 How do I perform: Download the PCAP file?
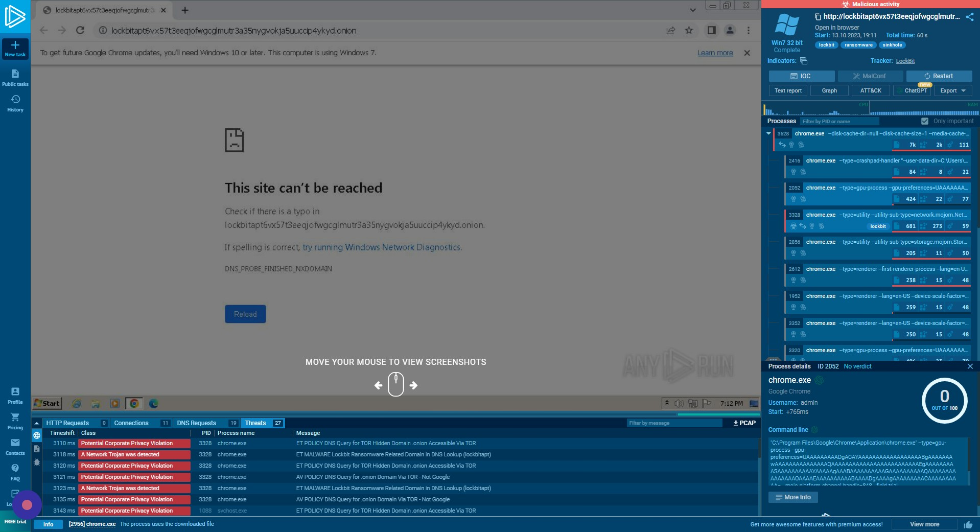[744, 423]
